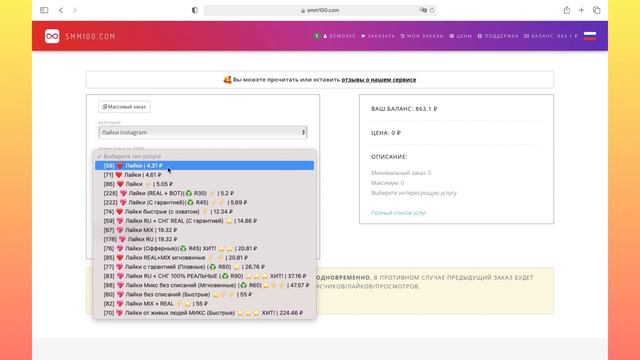Open the privacy shield report icon

point(195,10)
